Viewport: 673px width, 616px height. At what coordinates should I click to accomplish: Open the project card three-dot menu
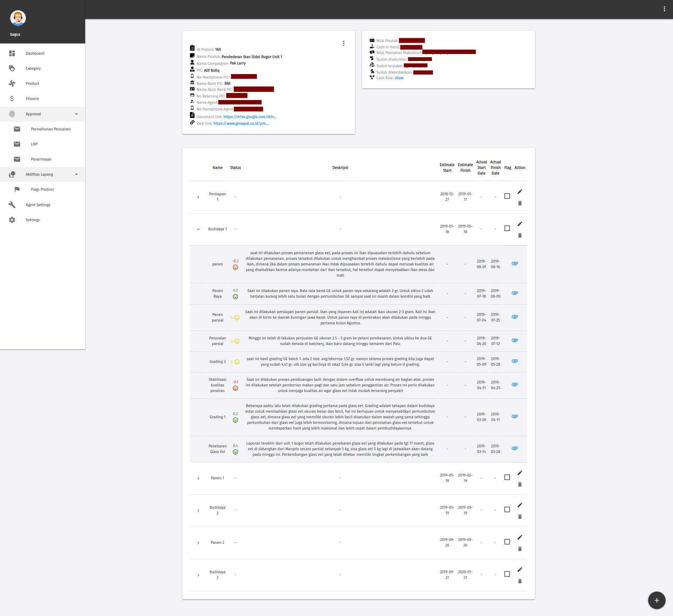344,43
